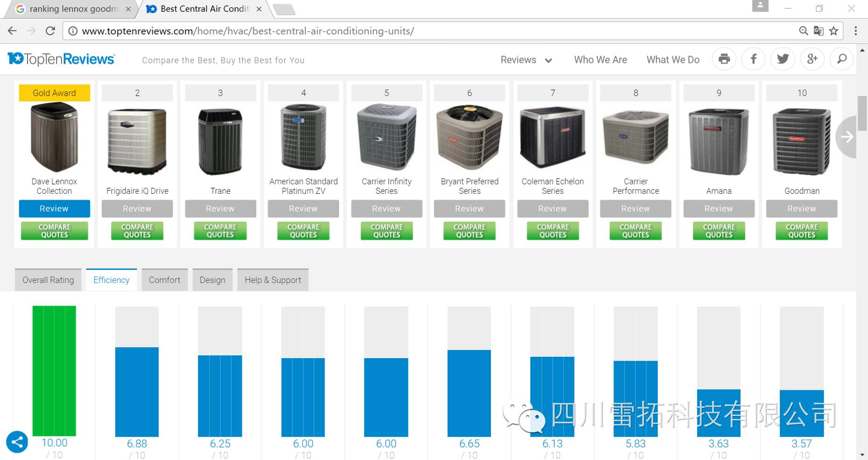Switch to the Overall Rating tab

pyautogui.click(x=48, y=280)
